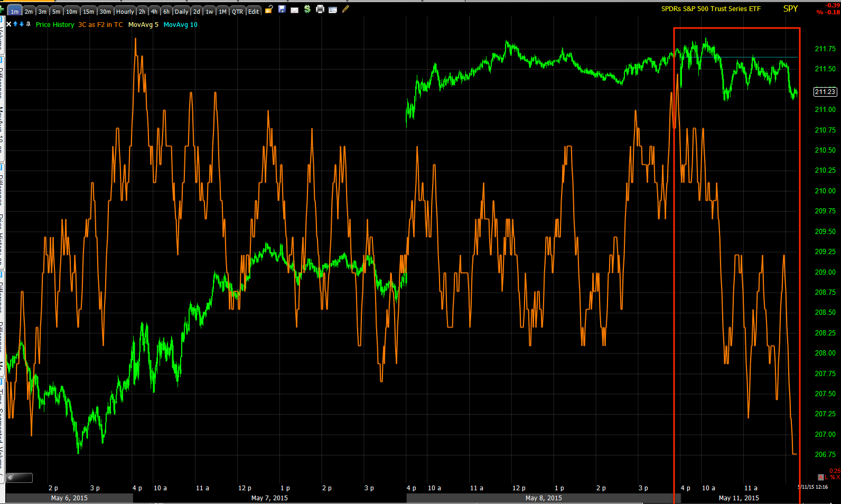Click the 5/11/15 12:16 timestamp
This screenshot has width=841, height=504.
tap(812, 487)
